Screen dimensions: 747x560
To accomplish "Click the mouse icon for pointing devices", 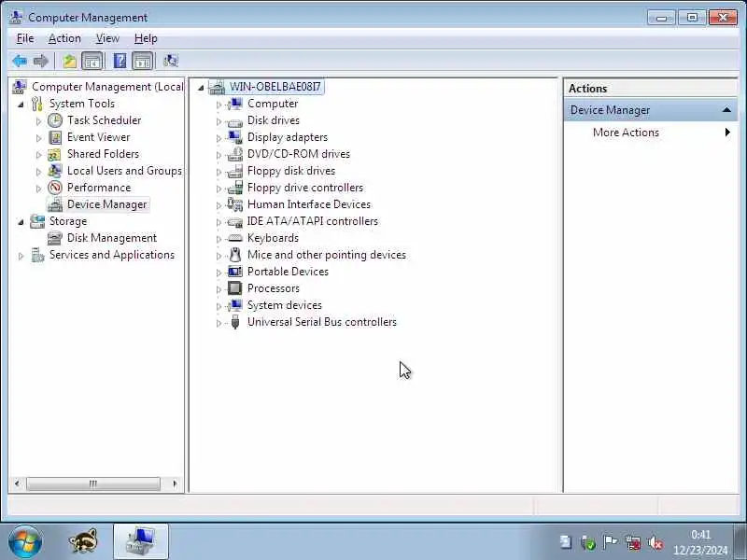I will pos(235,255).
